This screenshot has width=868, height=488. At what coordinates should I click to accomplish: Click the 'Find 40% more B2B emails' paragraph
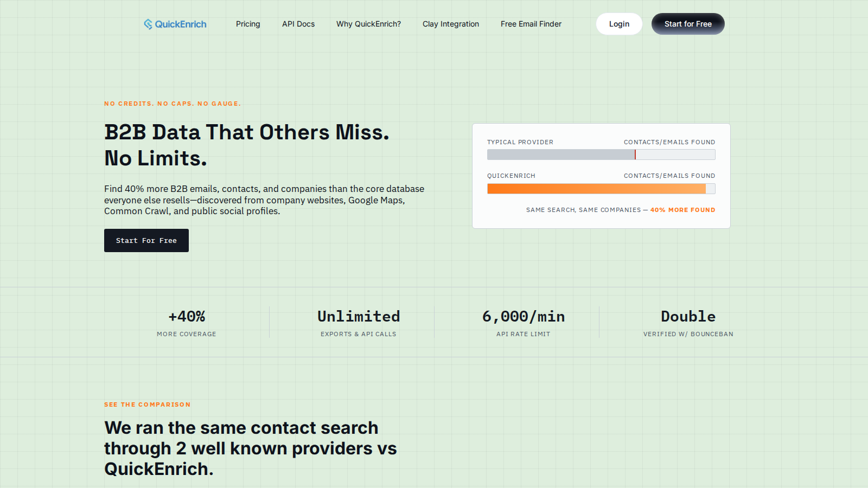(x=264, y=200)
